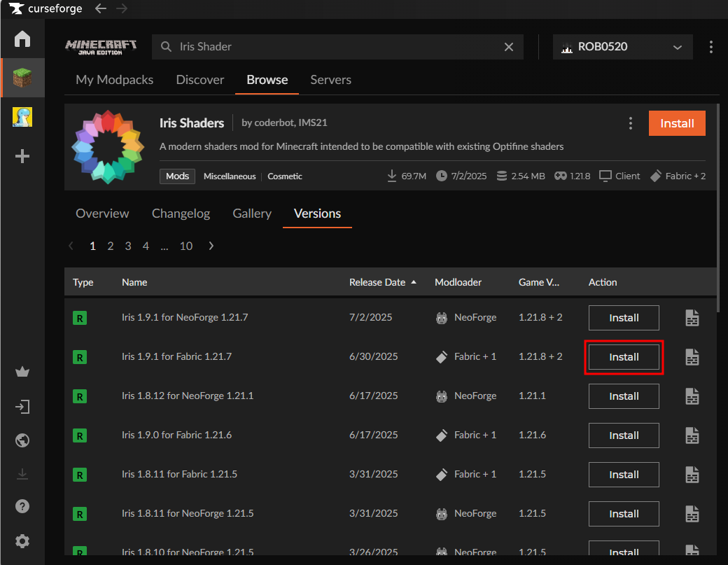Open My Modpacks tab
This screenshot has height=565, width=728.
[x=115, y=80]
